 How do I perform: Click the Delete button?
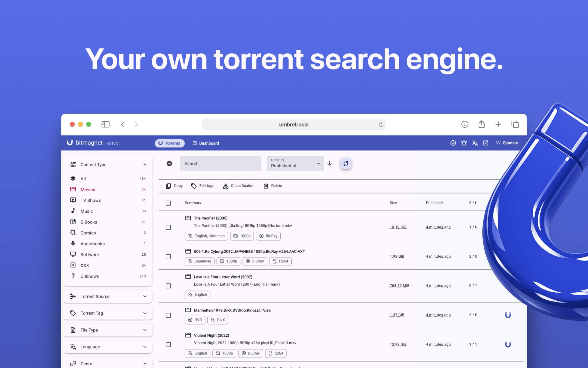pyautogui.click(x=273, y=186)
